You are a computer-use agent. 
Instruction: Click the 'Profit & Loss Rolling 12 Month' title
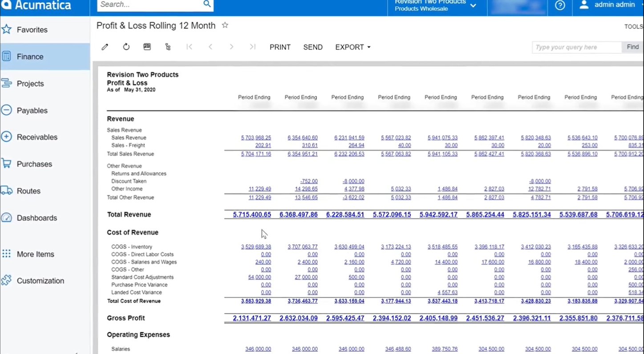156,26
